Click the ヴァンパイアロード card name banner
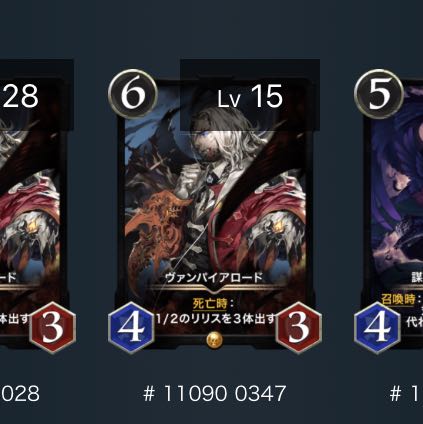 tap(214, 277)
